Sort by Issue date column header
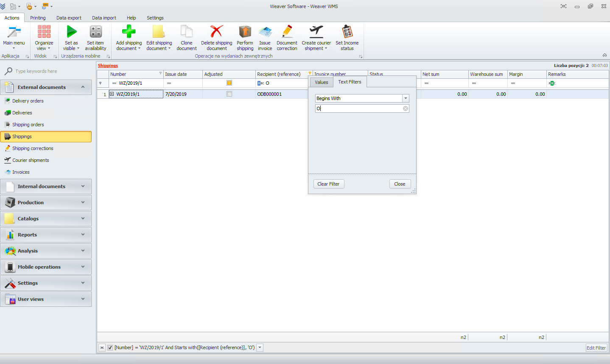 [x=183, y=74]
